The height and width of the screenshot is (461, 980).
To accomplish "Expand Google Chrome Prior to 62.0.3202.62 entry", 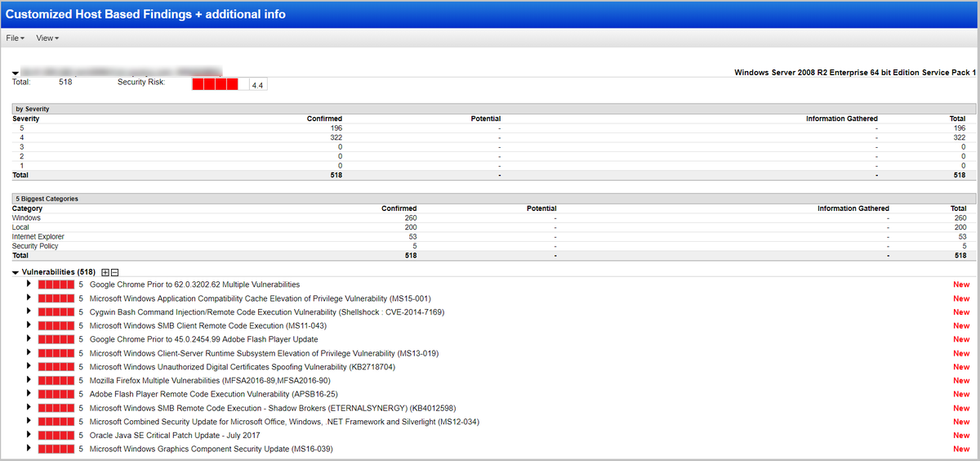I will coord(29,284).
